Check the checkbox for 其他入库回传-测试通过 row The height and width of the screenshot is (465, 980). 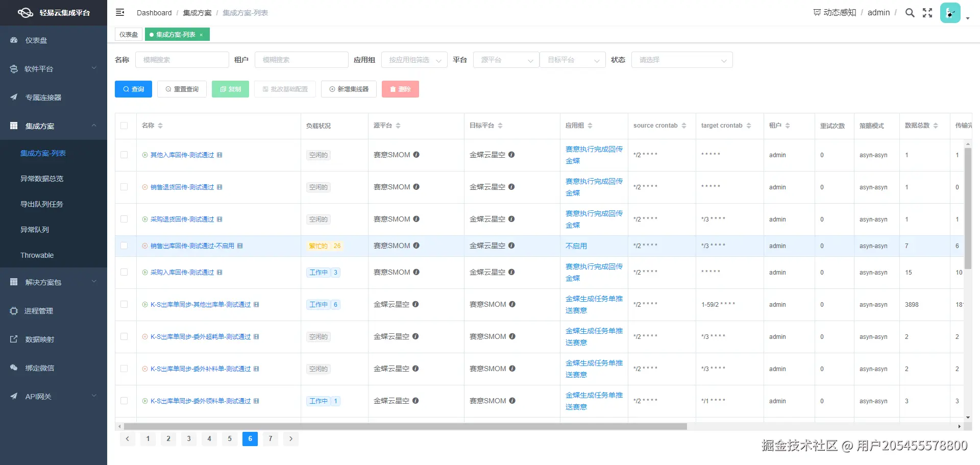click(x=125, y=155)
